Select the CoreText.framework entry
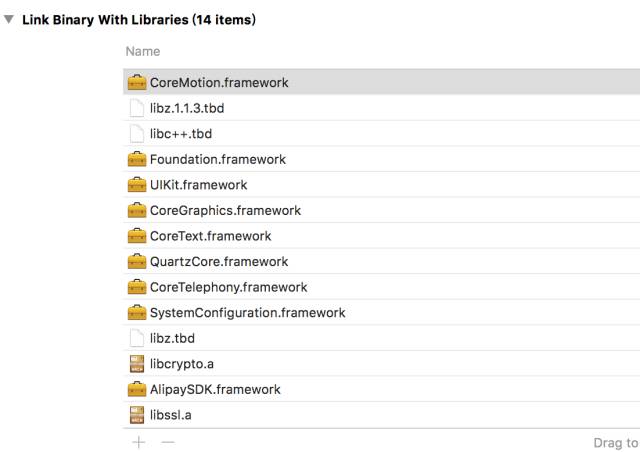640x452 pixels. tap(382, 236)
